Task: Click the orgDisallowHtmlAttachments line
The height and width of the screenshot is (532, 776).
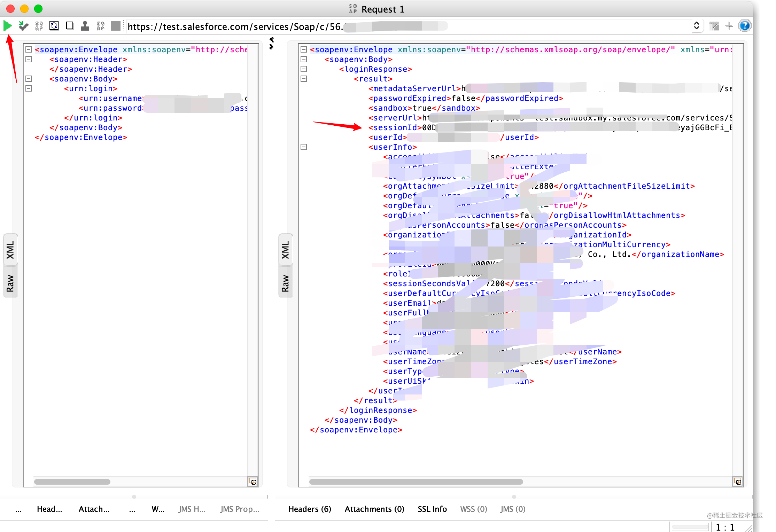Action: pos(534,216)
